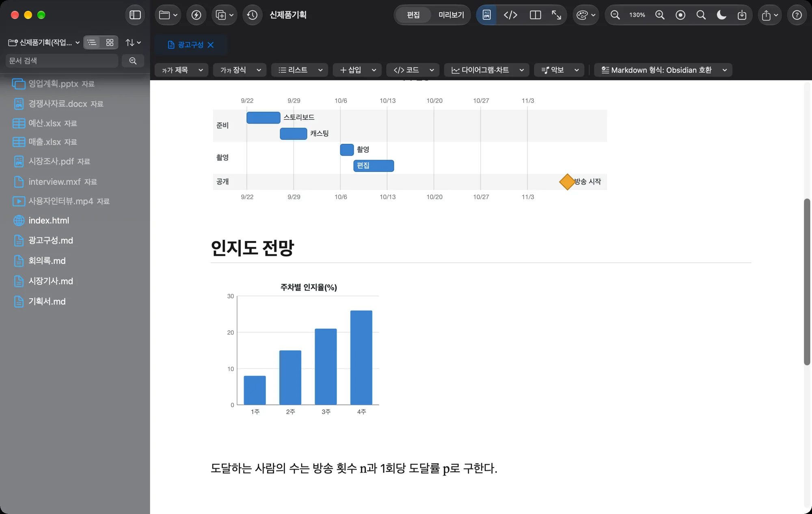
Task: Open the 리스트 menu
Action: pyautogui.click(x=300, y=70)
